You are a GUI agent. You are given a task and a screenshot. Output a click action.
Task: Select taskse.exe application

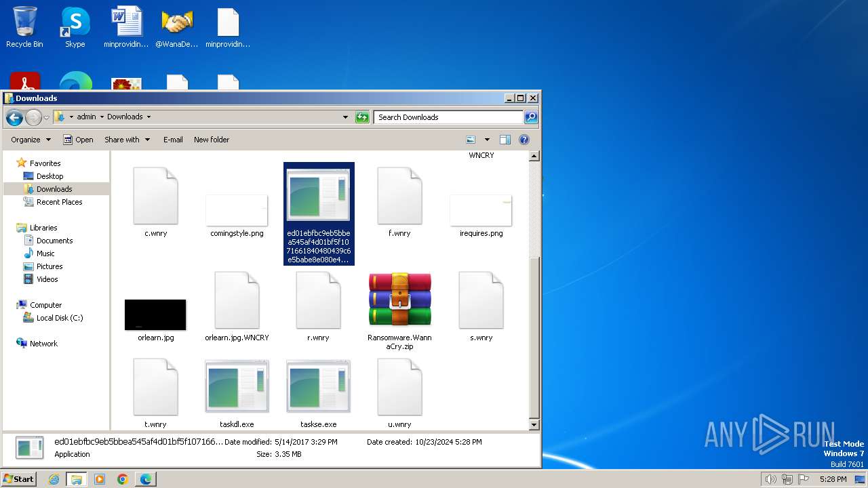(x=318, y=393)
